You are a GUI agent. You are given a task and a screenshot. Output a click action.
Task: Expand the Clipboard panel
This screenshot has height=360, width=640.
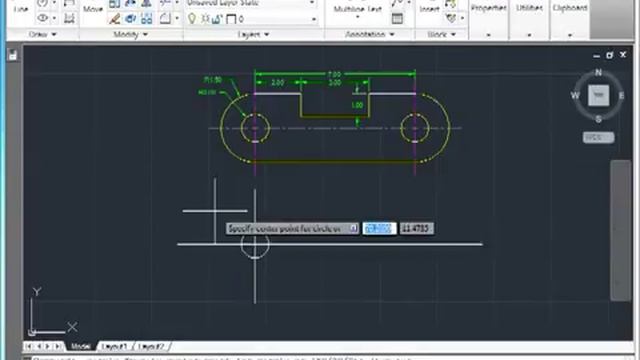(570, 35)
